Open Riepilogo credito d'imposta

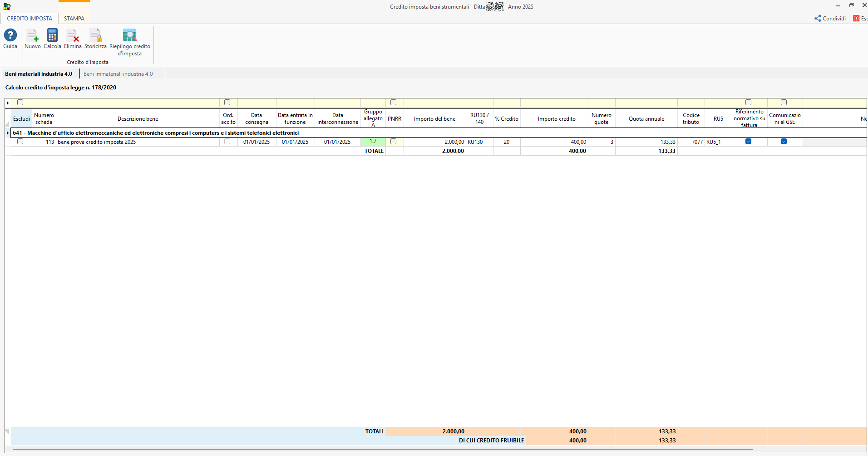coord(129,35)
